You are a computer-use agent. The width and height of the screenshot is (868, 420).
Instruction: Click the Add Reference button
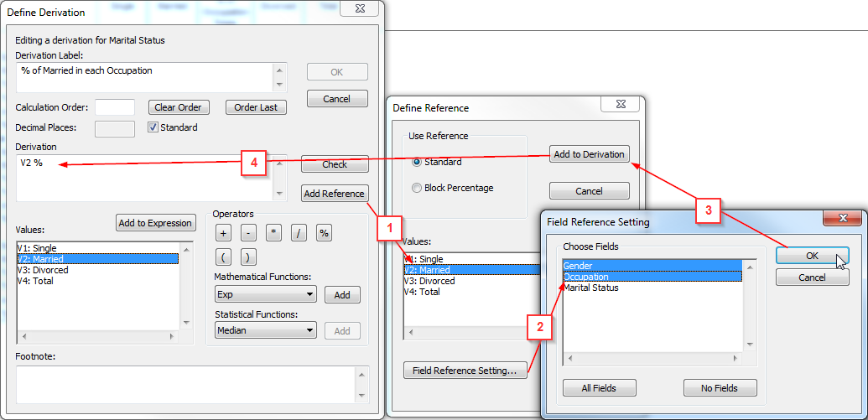(x=334, y=194)
